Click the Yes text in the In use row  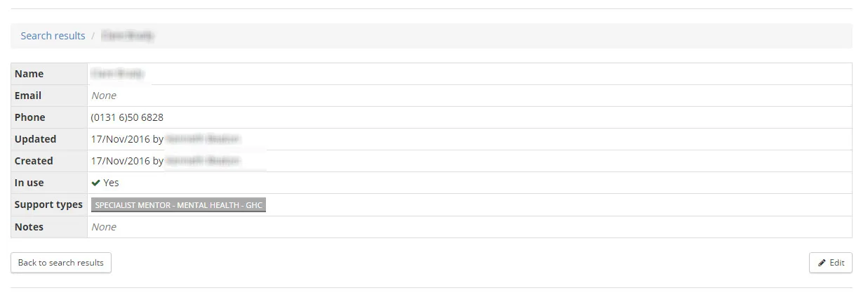click(111, 183)
